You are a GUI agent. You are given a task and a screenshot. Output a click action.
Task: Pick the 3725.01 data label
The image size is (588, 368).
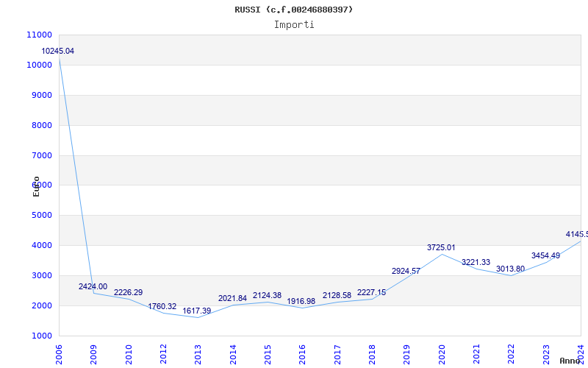coord(441,247)
